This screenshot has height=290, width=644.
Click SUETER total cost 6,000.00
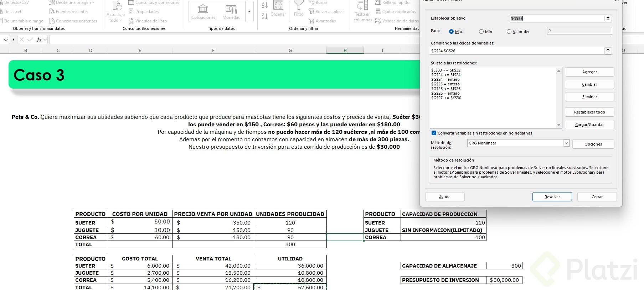(x=140, y=266)
